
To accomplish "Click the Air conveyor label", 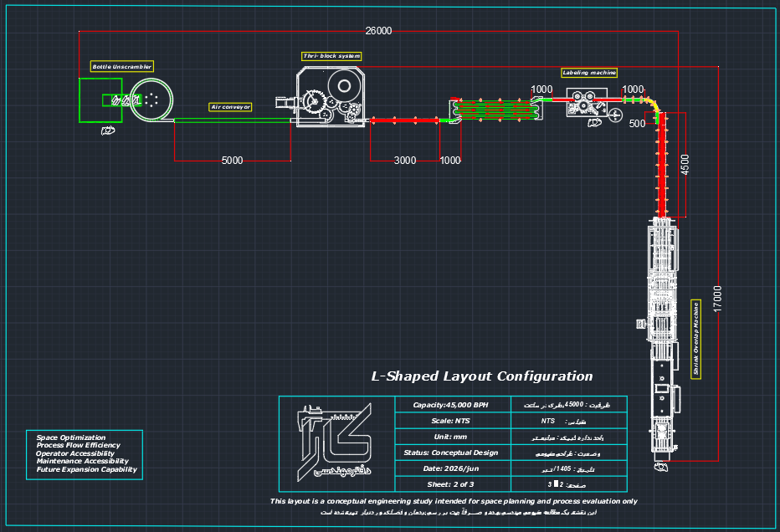I will coord(230,107).
